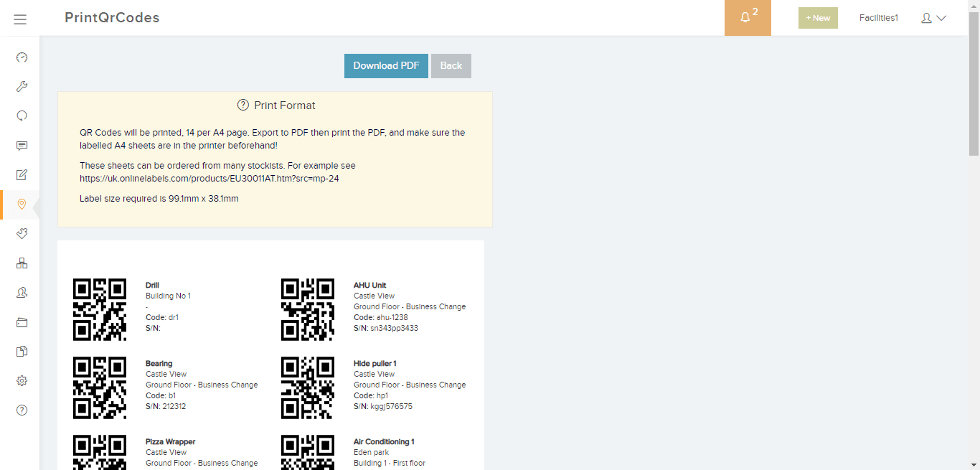Click the "Building No 1" text
The height and width of the screenshot is (470, 980).
pyautogui.click(x=169, y=296)
